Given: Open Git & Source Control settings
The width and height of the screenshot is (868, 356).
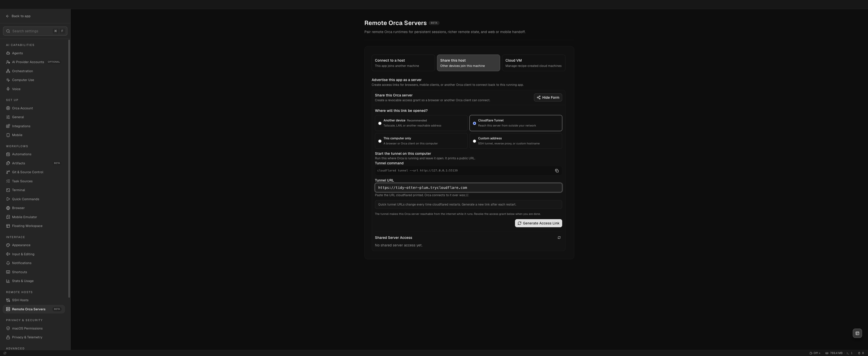Looking at the screenshot, I should click(34, 172).
